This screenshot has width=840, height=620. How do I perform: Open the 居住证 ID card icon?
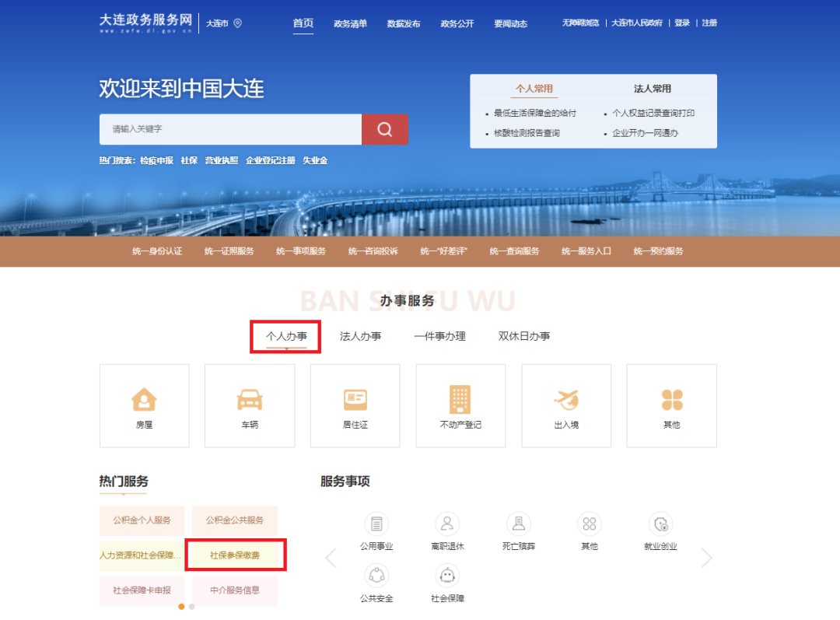[x=355, y=405]
